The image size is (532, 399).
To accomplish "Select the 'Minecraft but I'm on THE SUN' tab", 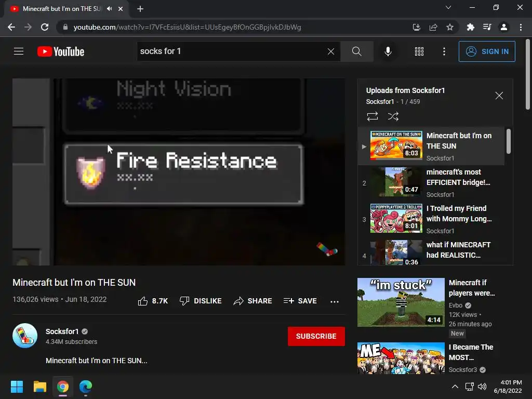I will point(66,9).
